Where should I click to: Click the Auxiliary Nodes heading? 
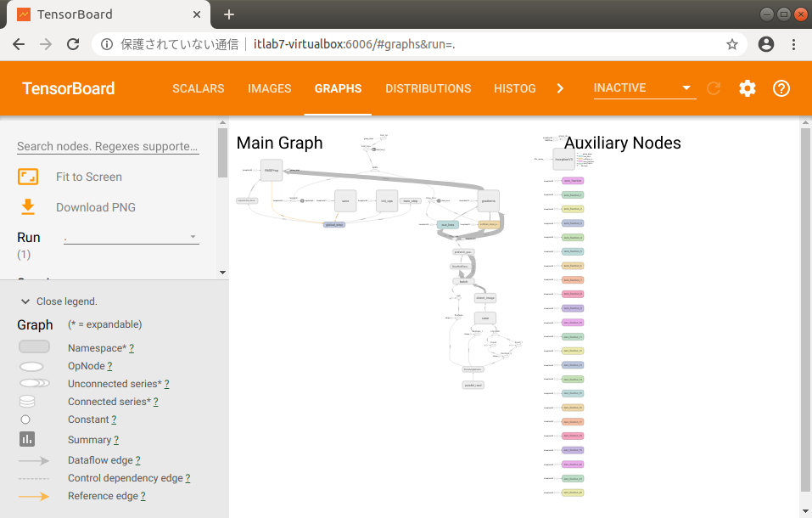(623, 143)
